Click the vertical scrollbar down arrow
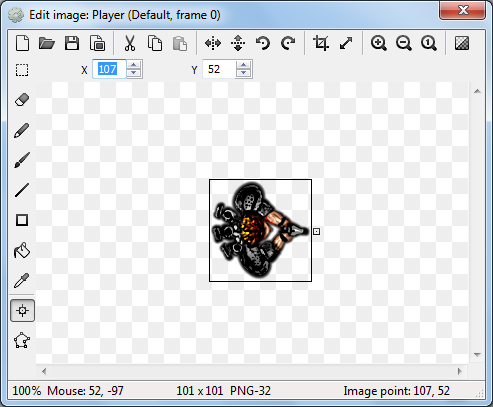This screenshot has width=493, height=407. click(x=477, y=355)
